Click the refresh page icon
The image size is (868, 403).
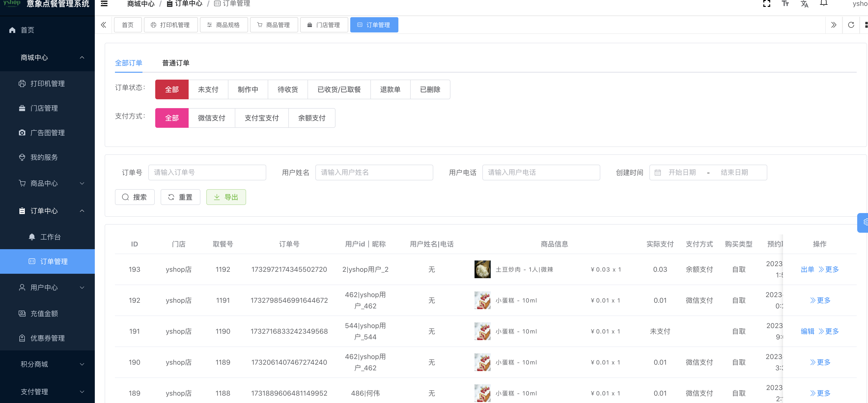851,25
